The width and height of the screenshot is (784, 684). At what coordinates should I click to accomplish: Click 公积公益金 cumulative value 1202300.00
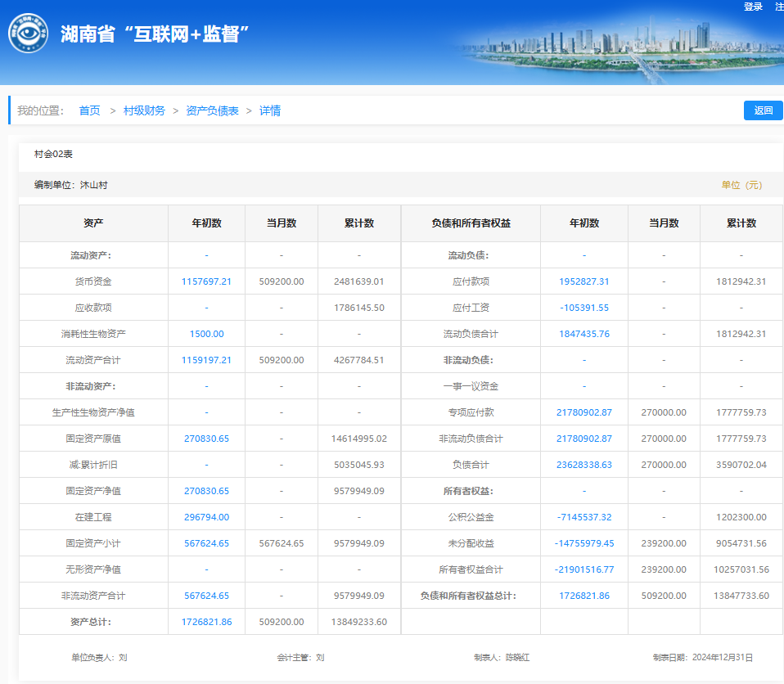(x=741, y=517)
